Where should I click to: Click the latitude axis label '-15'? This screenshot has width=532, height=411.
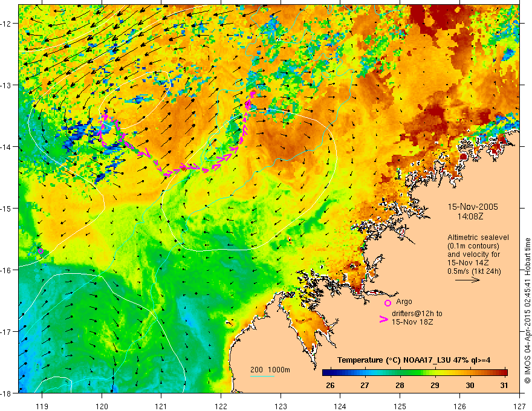click(6, 208)
